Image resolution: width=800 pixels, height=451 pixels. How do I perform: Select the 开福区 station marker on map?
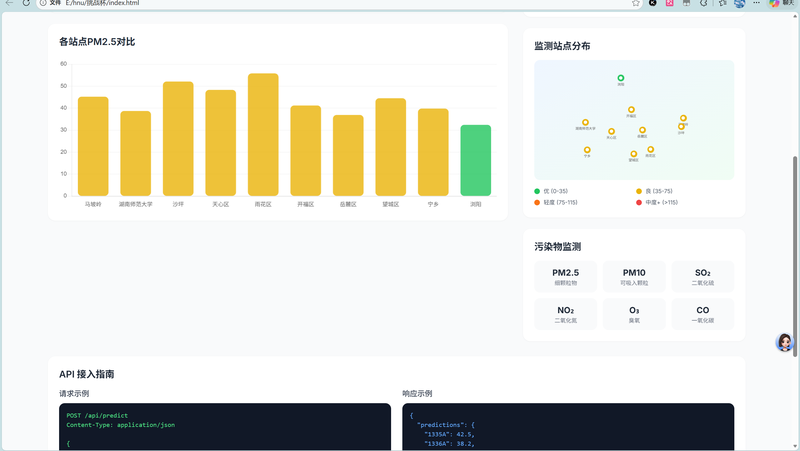pyautogui.click(x=631, y=110)
